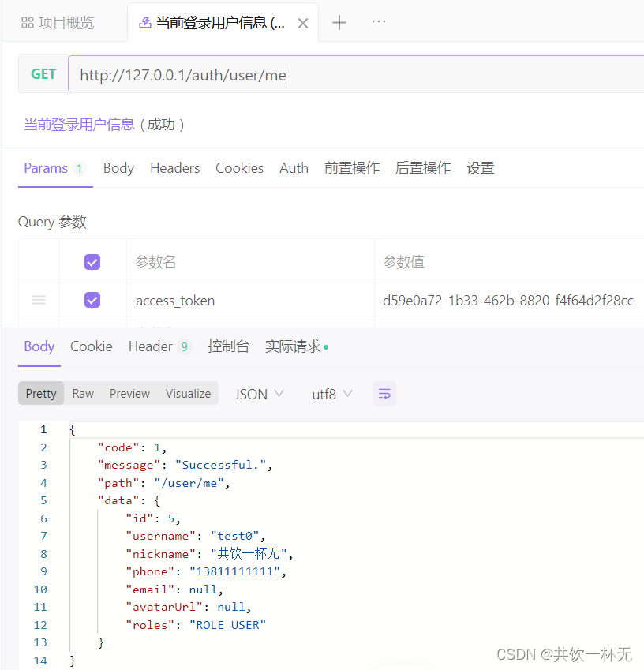This screenshot has height=670, width=644.
Task: Open the 控制台 response tab
Action: [229, 346]
